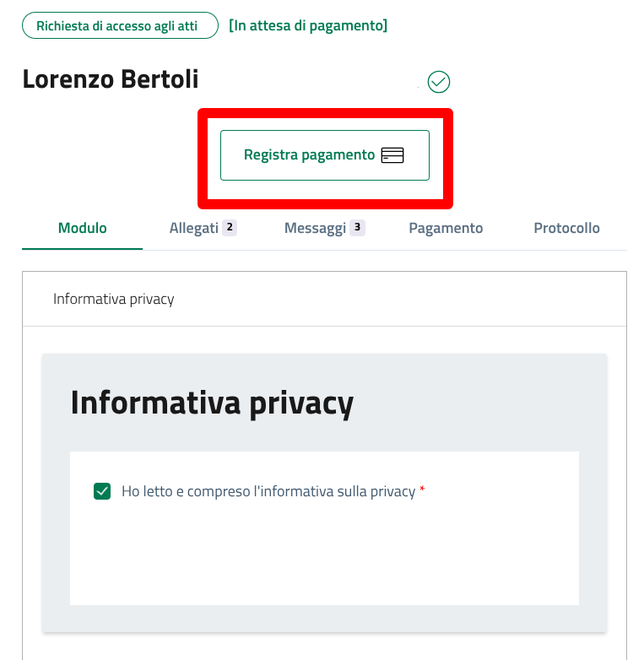Click the Messaggi count badge showing 3

357,227
